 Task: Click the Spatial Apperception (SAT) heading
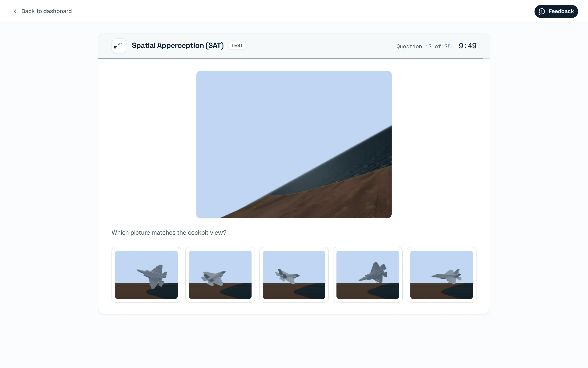click(x=178, y=46)
